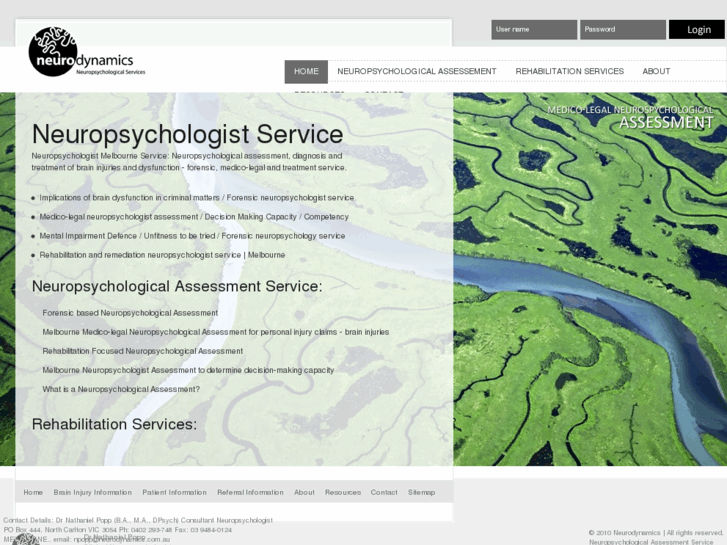Open footer Resources link
The width and height of the screenshot is (727, 545).
(x=343, y=493)
